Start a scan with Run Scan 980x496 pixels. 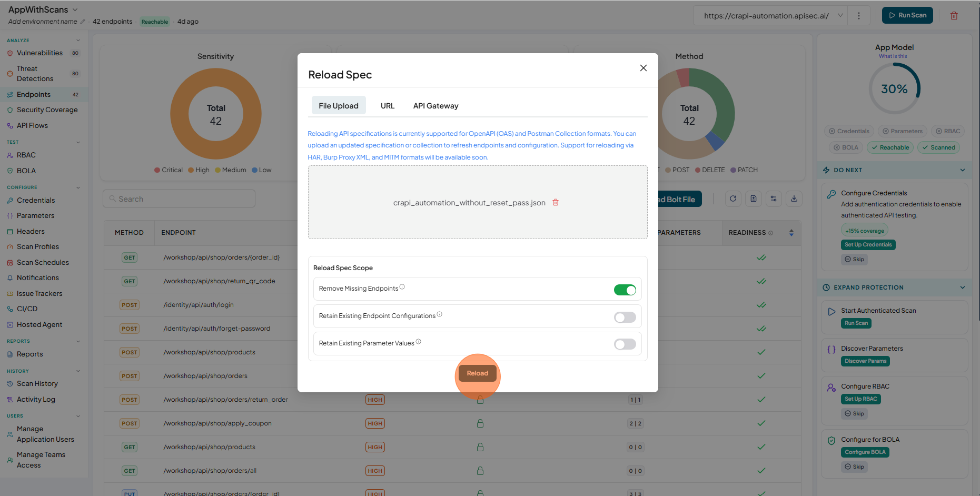click(907, 15)
